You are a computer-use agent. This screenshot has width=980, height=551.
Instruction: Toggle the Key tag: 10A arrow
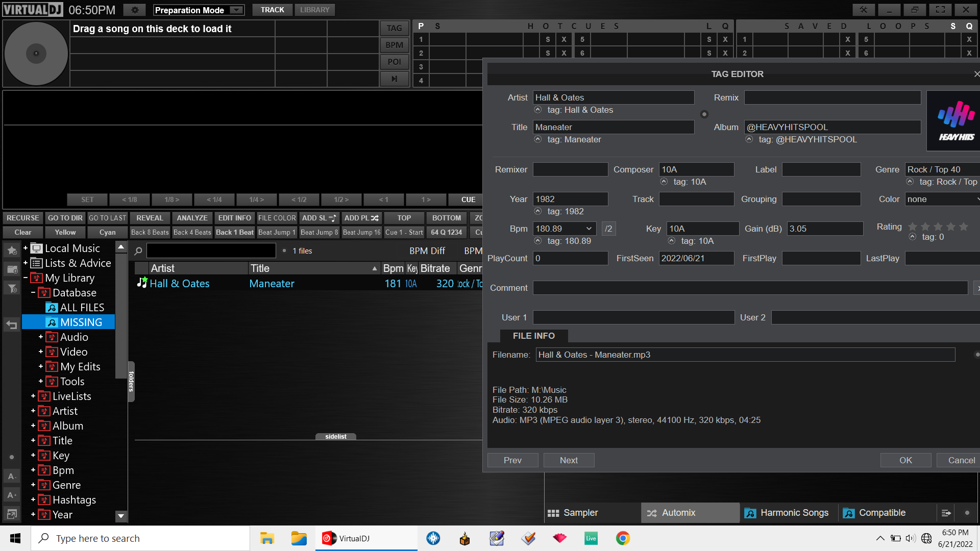click(671, 241)
